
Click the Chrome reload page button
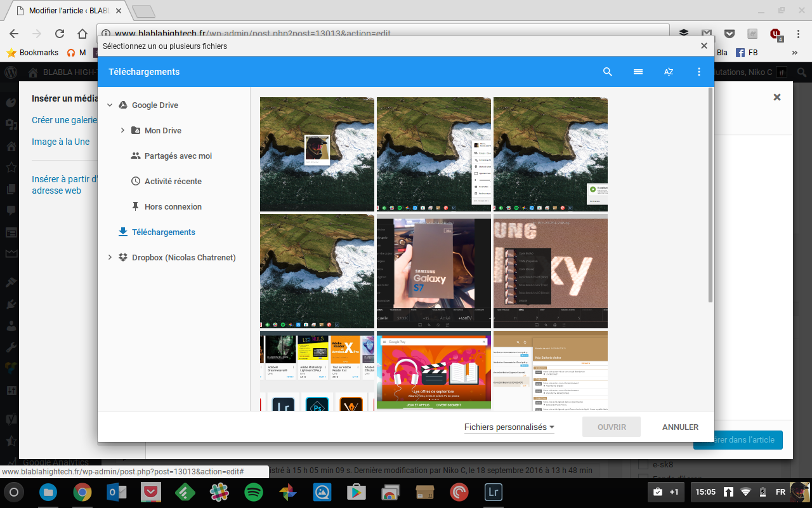[x=60, y=34]
